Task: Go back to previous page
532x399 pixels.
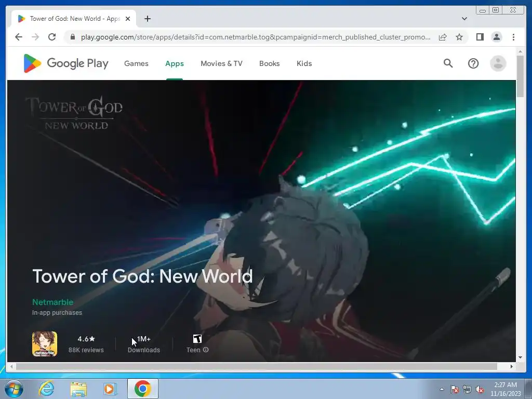Action: [19, 37]
